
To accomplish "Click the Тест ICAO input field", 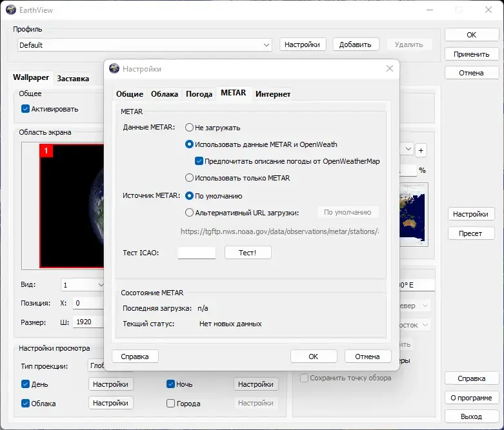I will tap(197, 253).
